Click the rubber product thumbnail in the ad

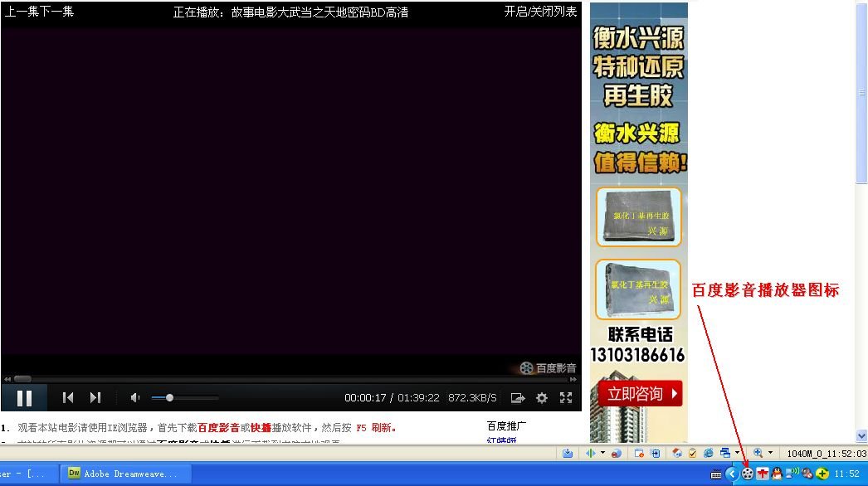pyautogui.click(x=637, y=216)
